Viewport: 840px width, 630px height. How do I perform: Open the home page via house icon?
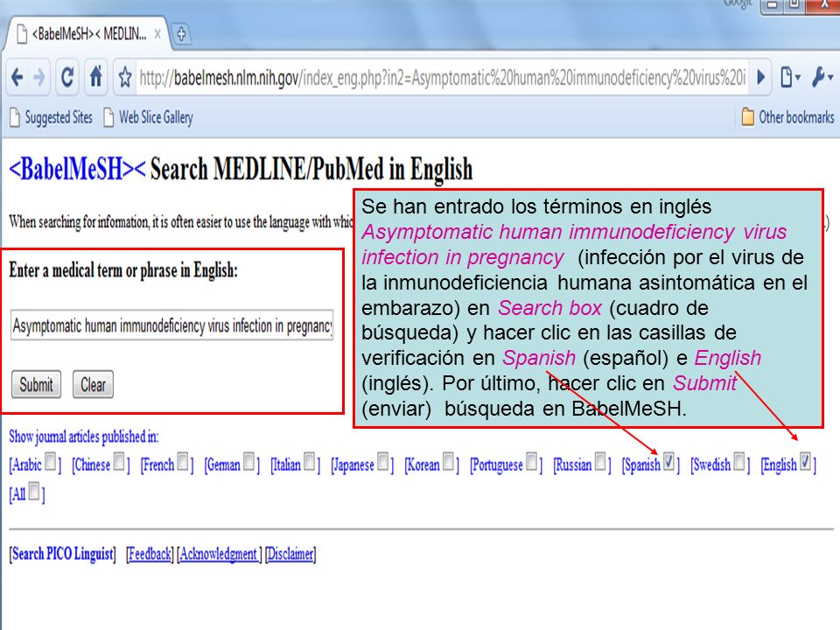pos(96,77)
